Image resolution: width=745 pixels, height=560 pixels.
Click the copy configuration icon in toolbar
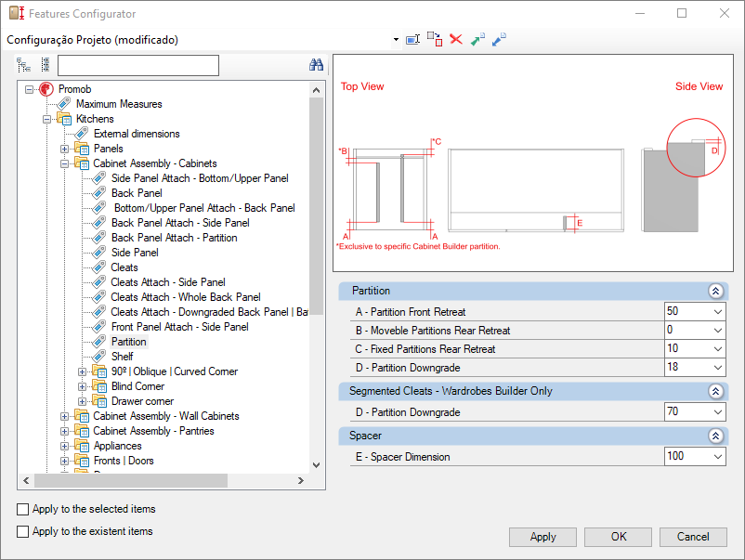coord(434,39)
